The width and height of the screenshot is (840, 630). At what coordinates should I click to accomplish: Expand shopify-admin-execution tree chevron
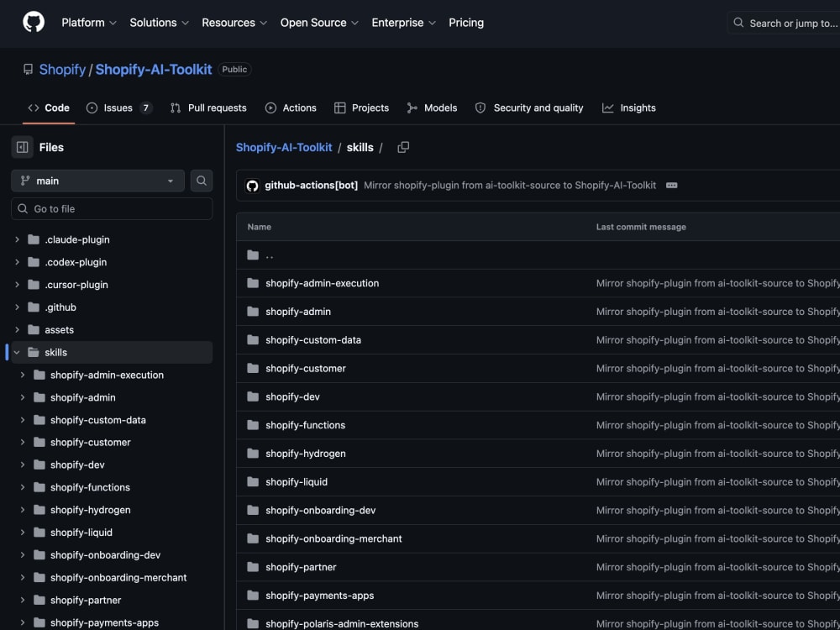click(23, 375)
